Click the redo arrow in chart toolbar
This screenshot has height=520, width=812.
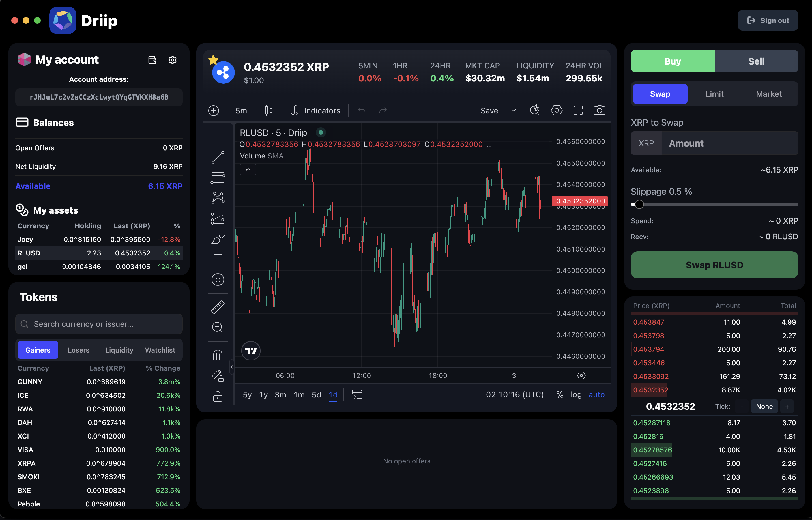(383, 110)
